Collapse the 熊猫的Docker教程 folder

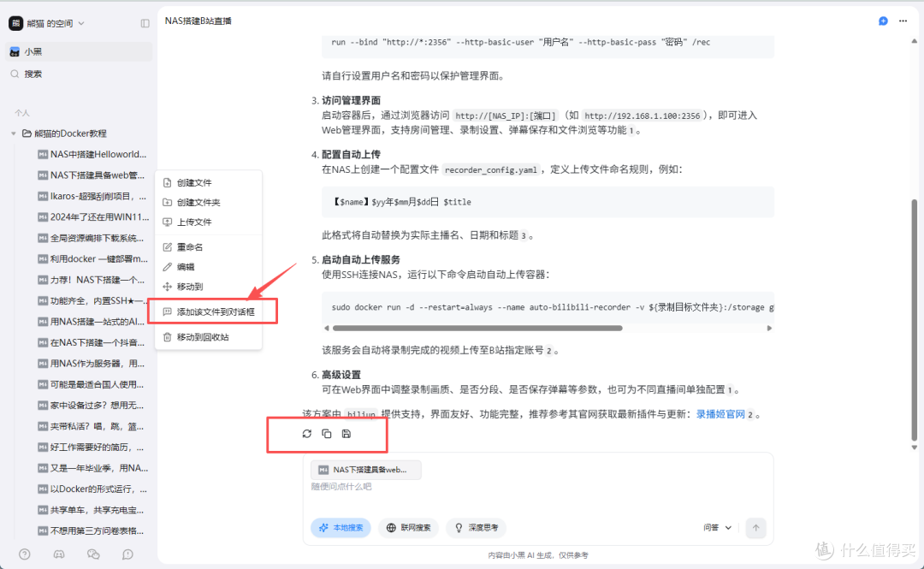[14, 133]
